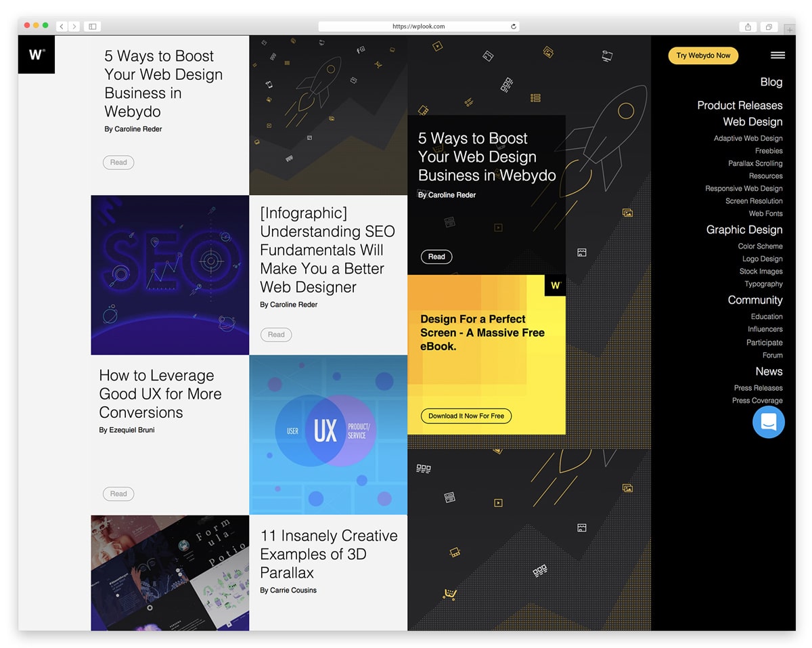Click the dark featured 5 Ways to Boost title
This screenshot has height=648, width=812.
tap(487, 157)
